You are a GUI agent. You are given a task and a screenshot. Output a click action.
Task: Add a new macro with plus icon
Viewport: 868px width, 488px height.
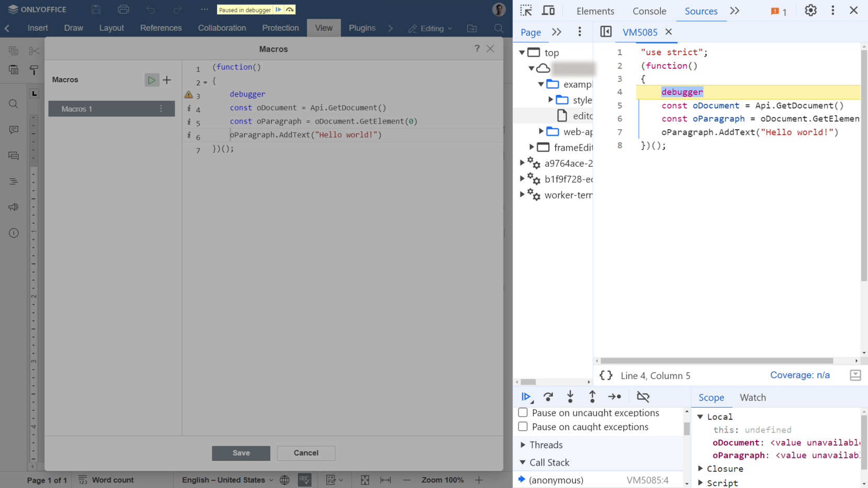(167, 80)
